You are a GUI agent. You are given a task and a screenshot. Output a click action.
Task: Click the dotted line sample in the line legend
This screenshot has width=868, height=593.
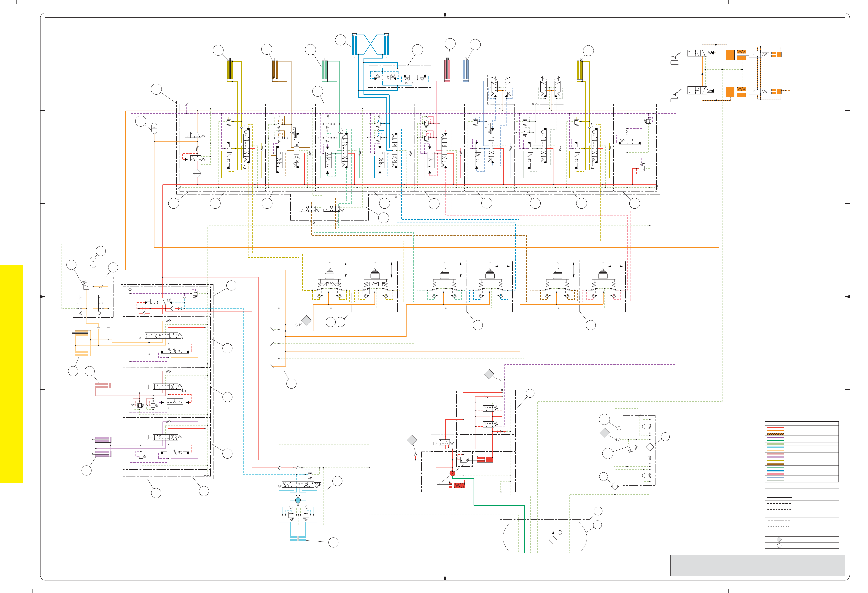pyautogui.click(x=779, y=509)
